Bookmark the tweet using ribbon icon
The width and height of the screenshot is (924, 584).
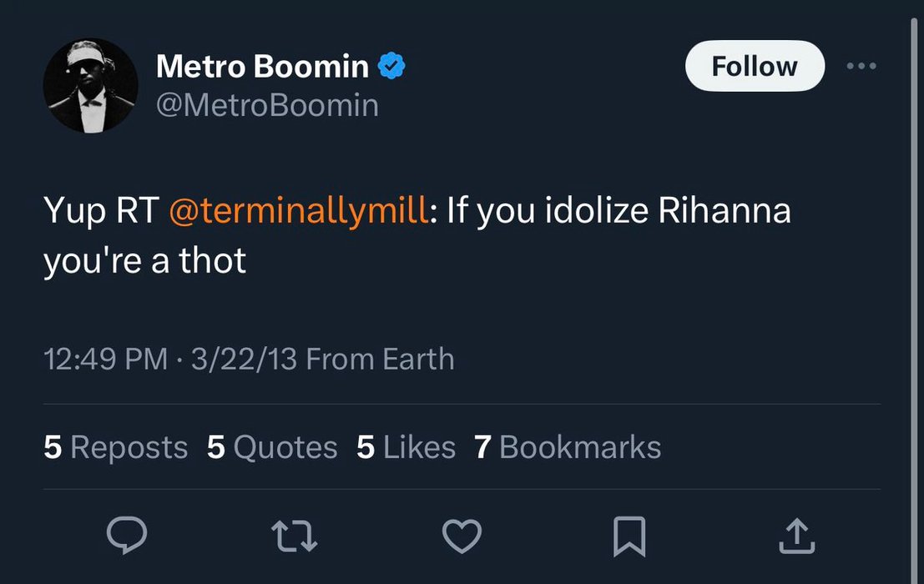tap(629, 536)
